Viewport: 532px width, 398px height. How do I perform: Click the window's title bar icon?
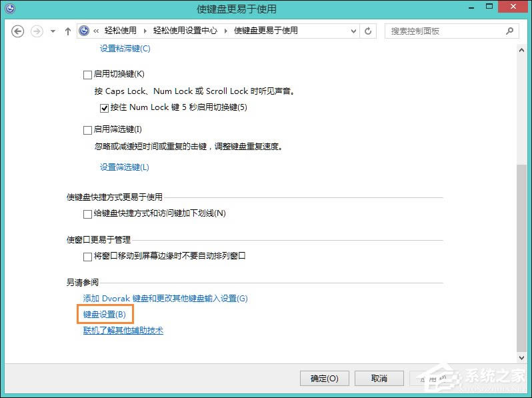(10, 8)
